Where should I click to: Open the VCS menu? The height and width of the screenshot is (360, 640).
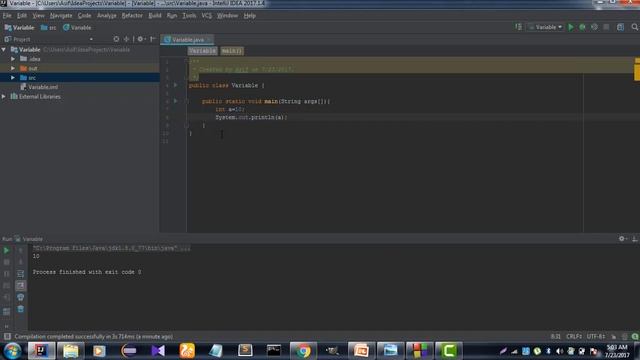207,16
